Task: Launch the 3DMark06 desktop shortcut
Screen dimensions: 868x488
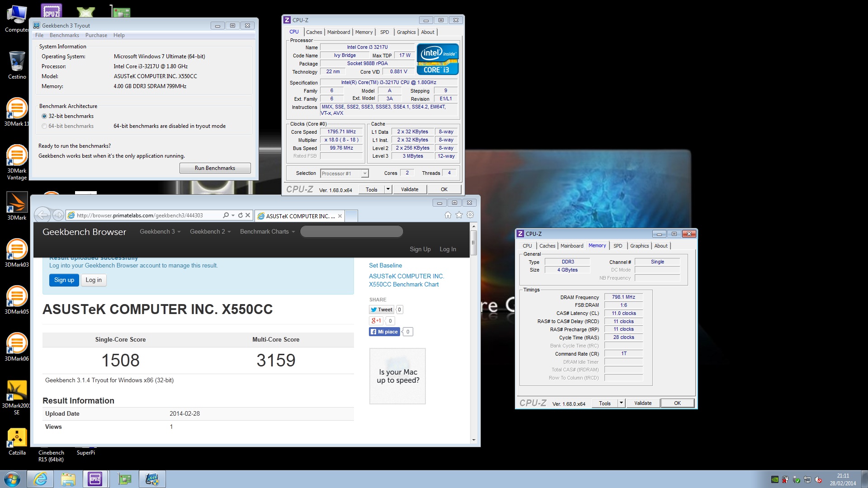Action: [x=17, y=347]
